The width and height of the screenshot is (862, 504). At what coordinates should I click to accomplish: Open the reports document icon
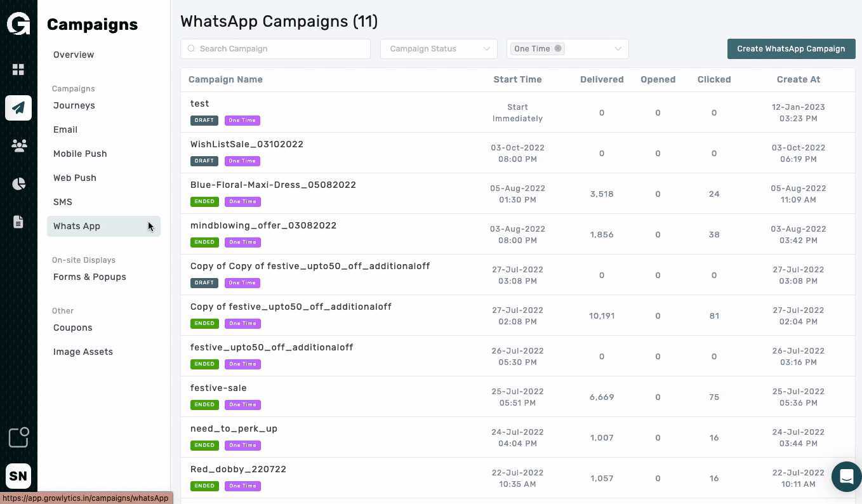click(18, 222)
